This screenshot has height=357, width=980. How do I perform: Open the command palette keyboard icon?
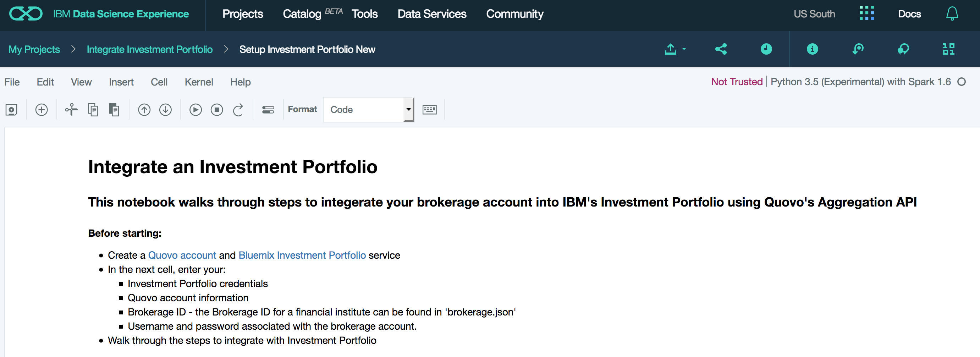click(x=430, y=110)
